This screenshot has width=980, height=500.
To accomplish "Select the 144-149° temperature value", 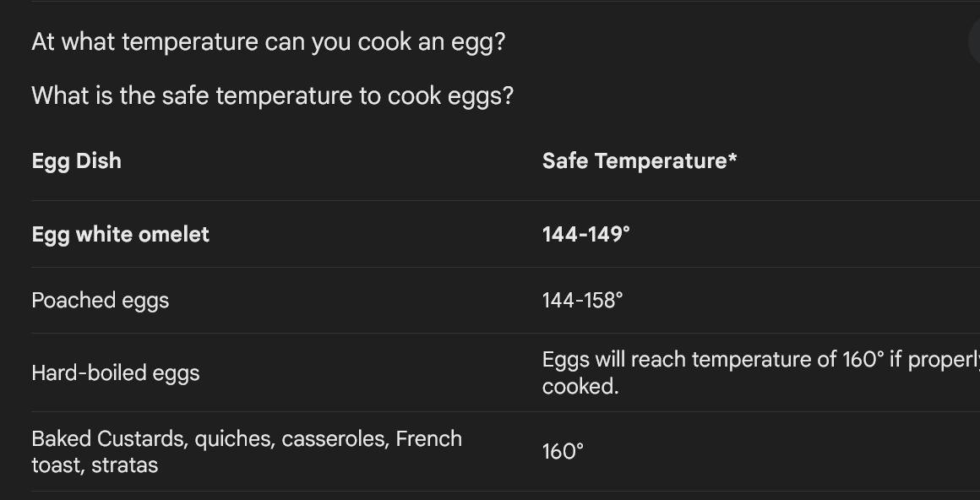I will 586,235.
